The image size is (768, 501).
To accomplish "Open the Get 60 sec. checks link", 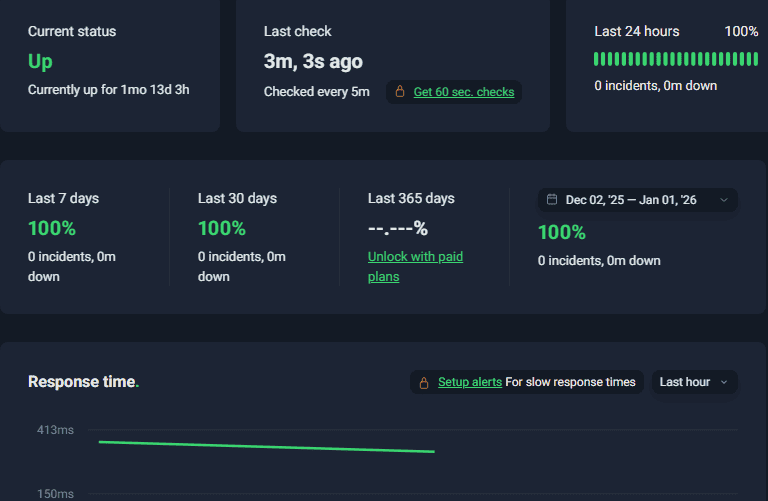I will 463,92.
